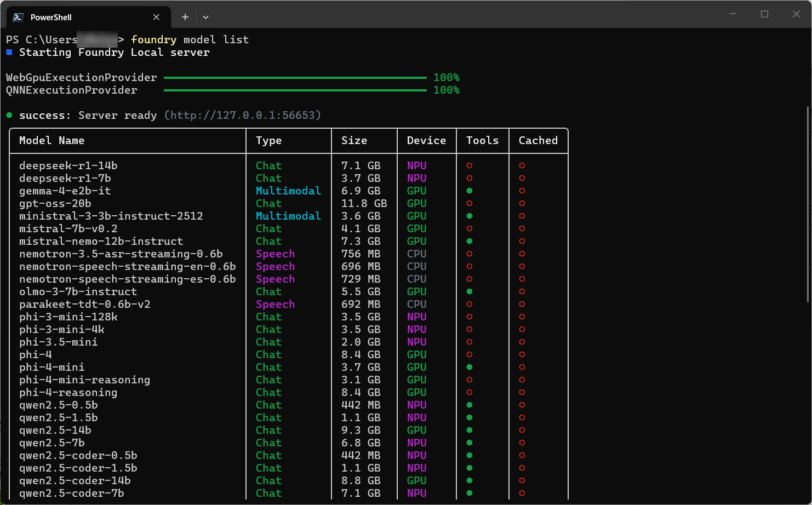Maximize the terminal window
Image resolution: width=812 pixels, height=505 pixels.
[x=764, y=14]
